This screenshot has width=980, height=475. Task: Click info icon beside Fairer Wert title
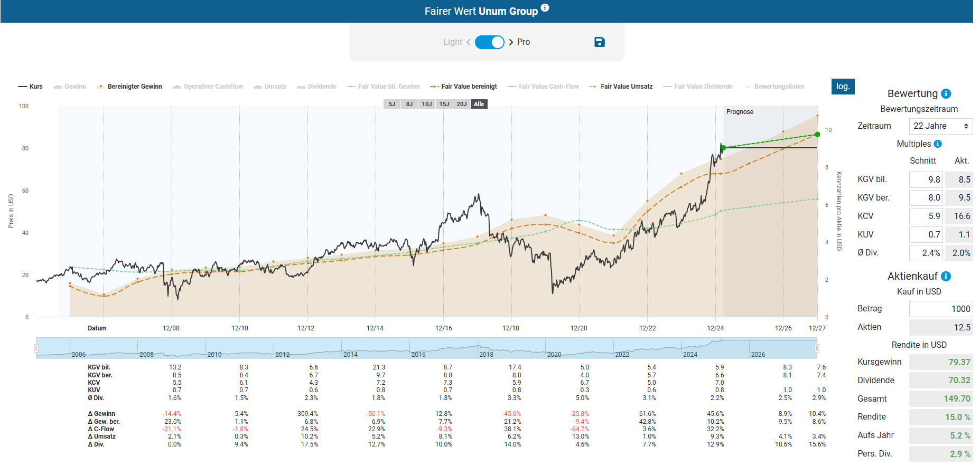(x=545, y=8)
